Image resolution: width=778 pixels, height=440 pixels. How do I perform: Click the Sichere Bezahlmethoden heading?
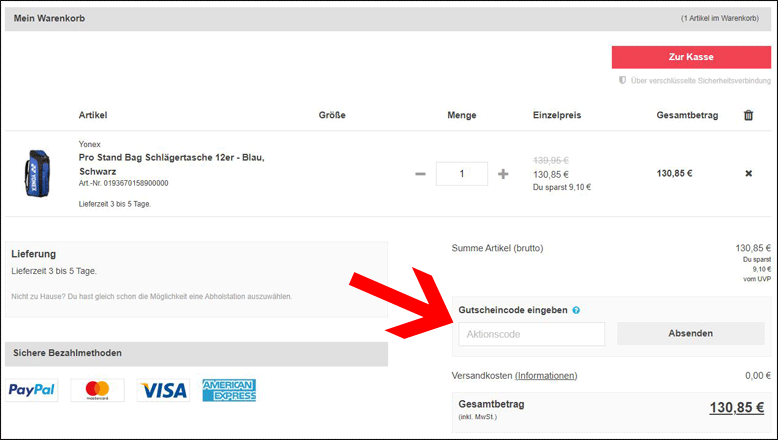pos(67,353)
